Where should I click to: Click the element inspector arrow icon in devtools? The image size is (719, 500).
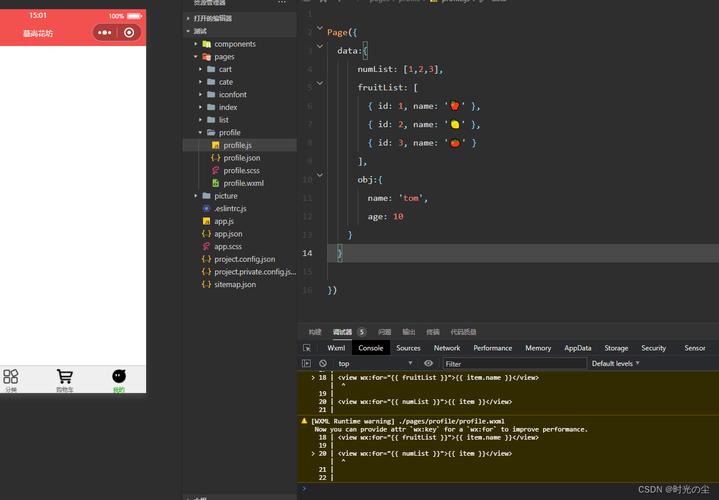(307, 348)
